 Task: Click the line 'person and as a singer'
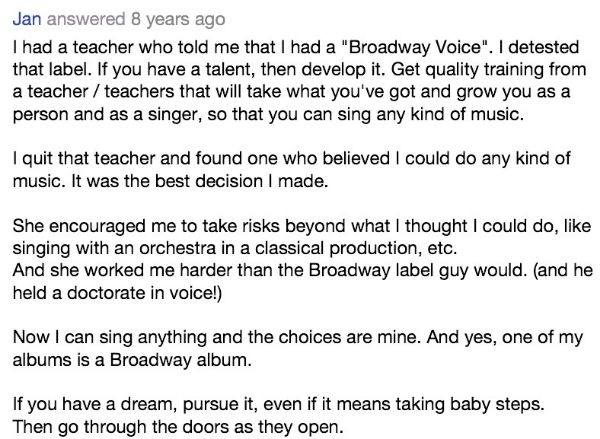pyautogui.click(x=268, y=114)
